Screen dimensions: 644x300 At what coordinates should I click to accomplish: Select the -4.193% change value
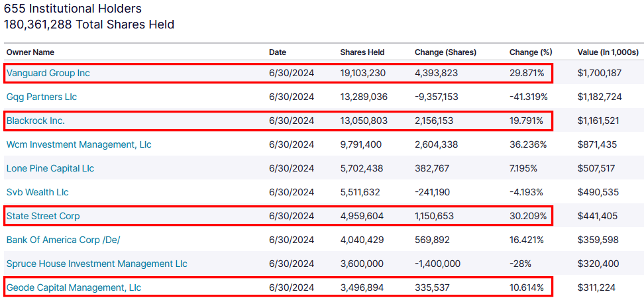[x=526, y=193]
